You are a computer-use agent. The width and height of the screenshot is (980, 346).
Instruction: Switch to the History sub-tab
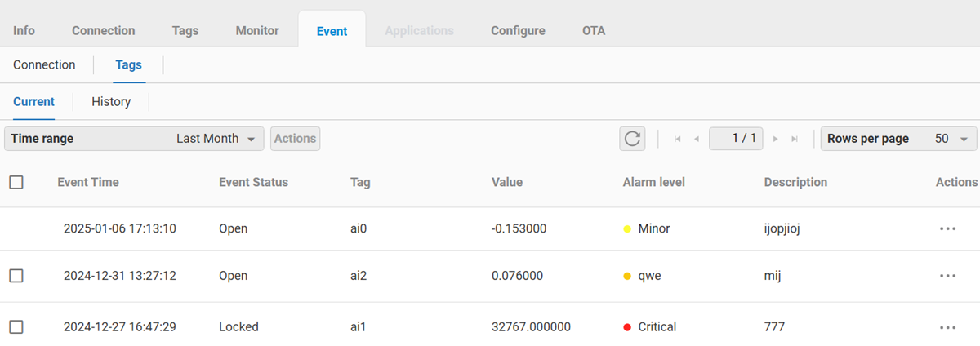point(111,102)
